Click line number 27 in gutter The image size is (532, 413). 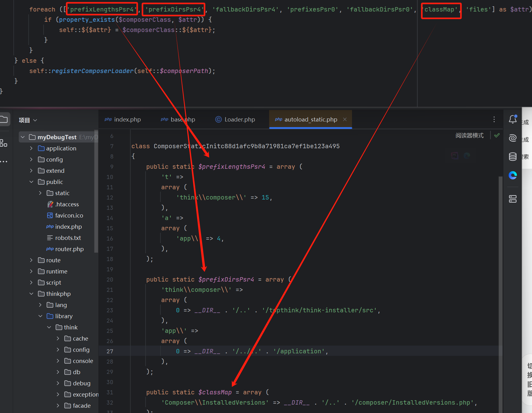[110, 351]
